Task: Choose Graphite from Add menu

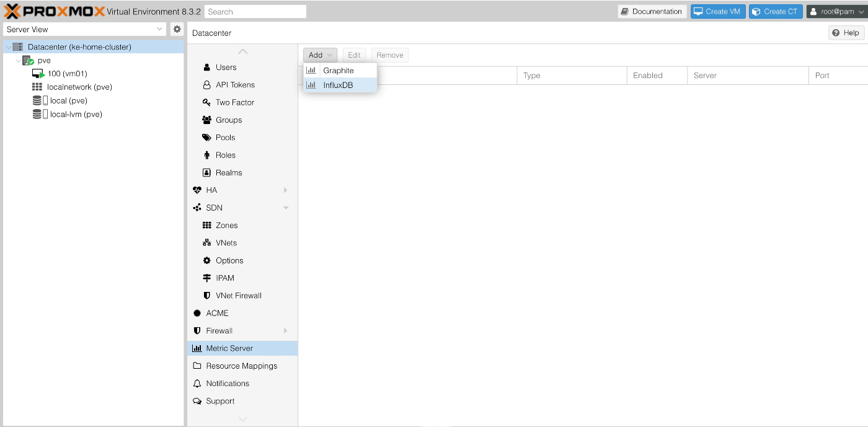Action: coord(340,71)
